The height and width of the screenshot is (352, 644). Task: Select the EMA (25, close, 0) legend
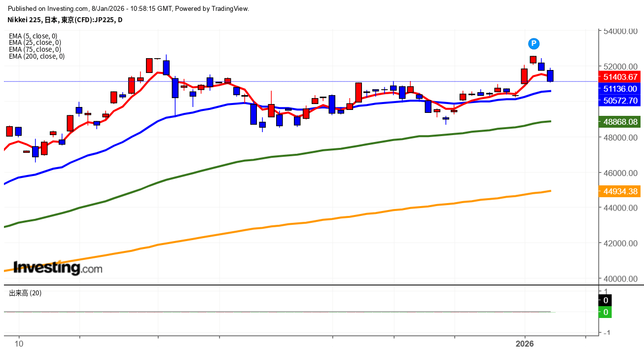(x=35, y=42)
